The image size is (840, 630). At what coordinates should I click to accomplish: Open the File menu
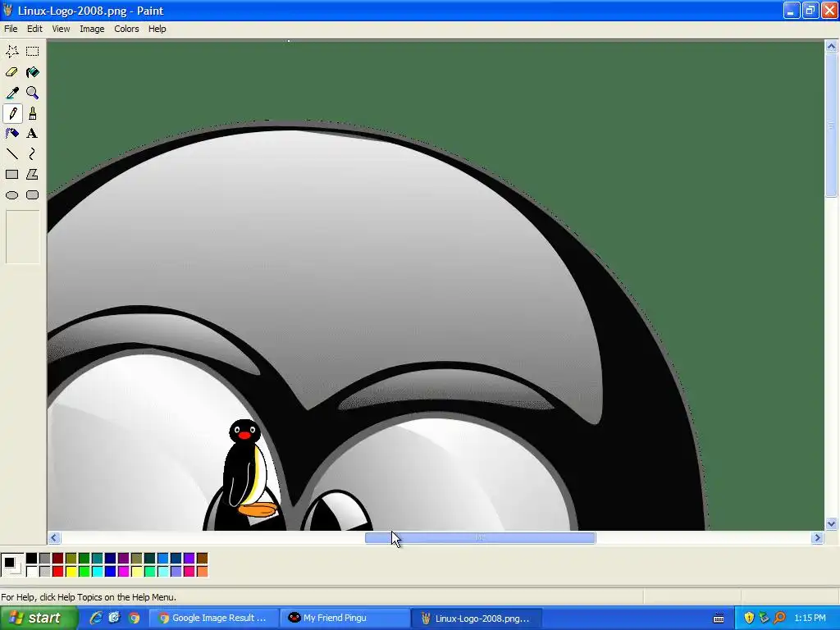[11, 29]
